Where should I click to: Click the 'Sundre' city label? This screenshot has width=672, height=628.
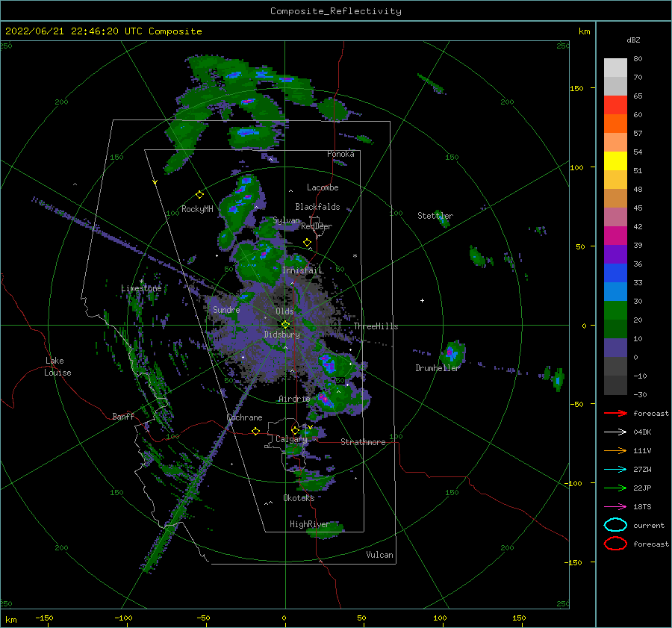point(226,309)
